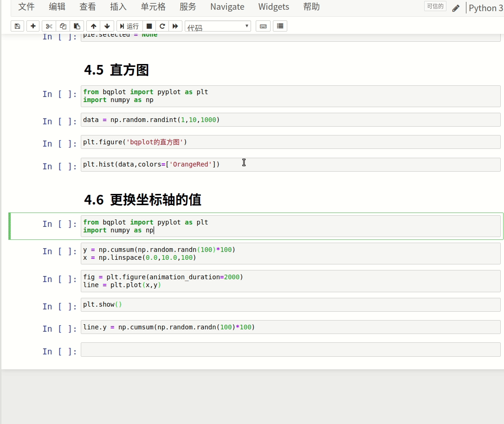This screenshot has width=504, height=424.
Task: Run the current cell with 运行 button
Action: point(129,26)
